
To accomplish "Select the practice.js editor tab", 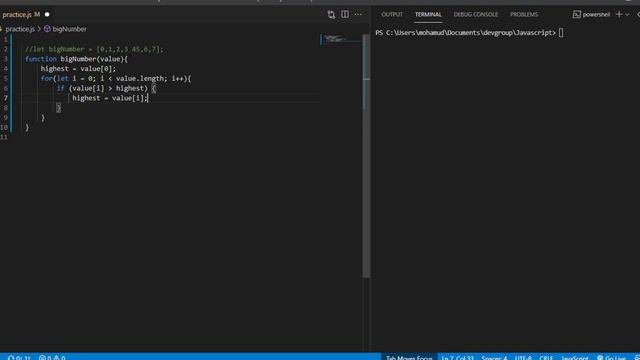I will click(21, 14).
